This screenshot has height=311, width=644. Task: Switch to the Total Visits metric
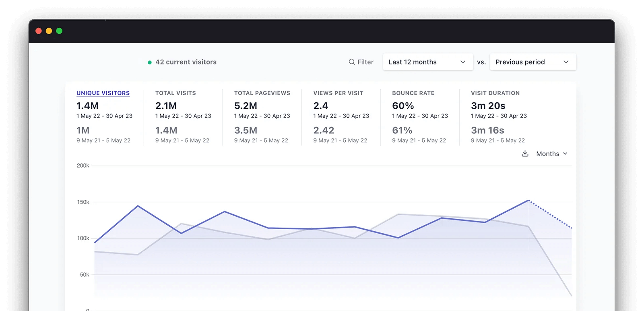175,93
